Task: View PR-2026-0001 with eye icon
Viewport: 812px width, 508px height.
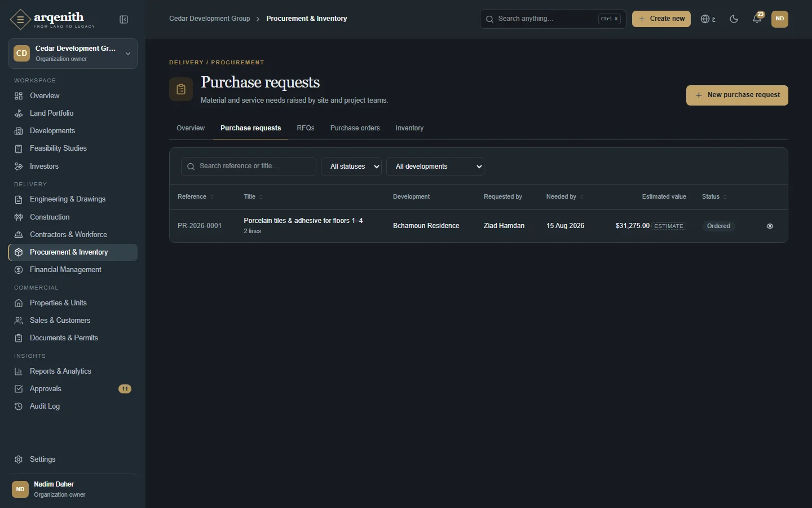Action: click(770, 226)
